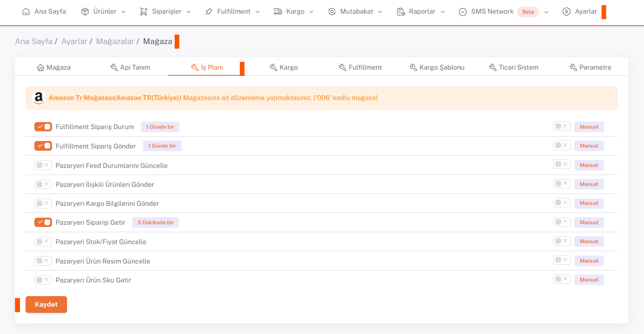The height and width of the screenshot is (334, 644).
Task: Click the Mağaza breadcrumb current page text
Action: click(157, 41)
